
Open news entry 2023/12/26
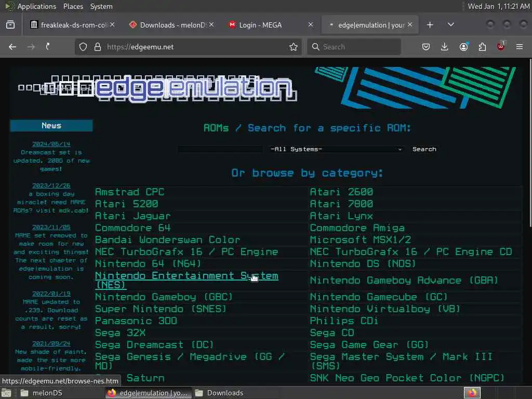point(51,185)
